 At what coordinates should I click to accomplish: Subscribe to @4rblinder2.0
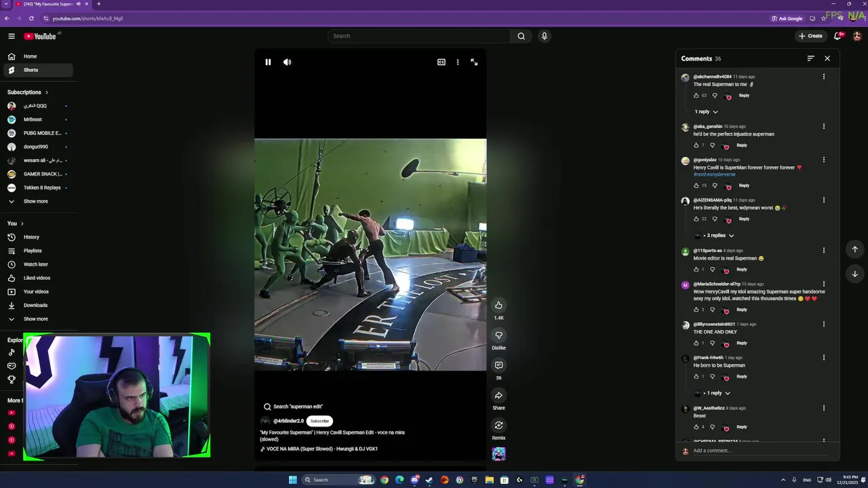click(x=319, y=421)
